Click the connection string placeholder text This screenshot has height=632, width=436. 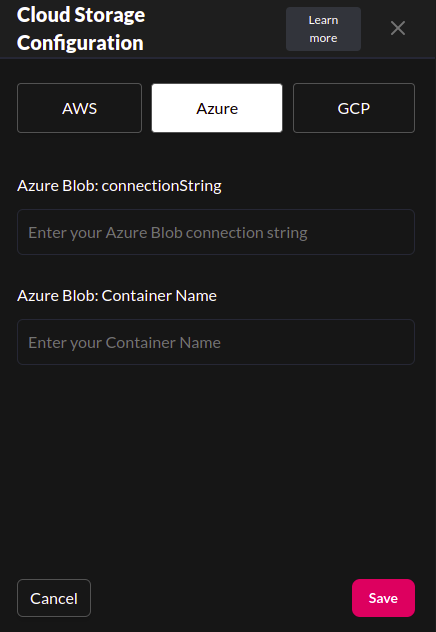[x=168, y=233]
